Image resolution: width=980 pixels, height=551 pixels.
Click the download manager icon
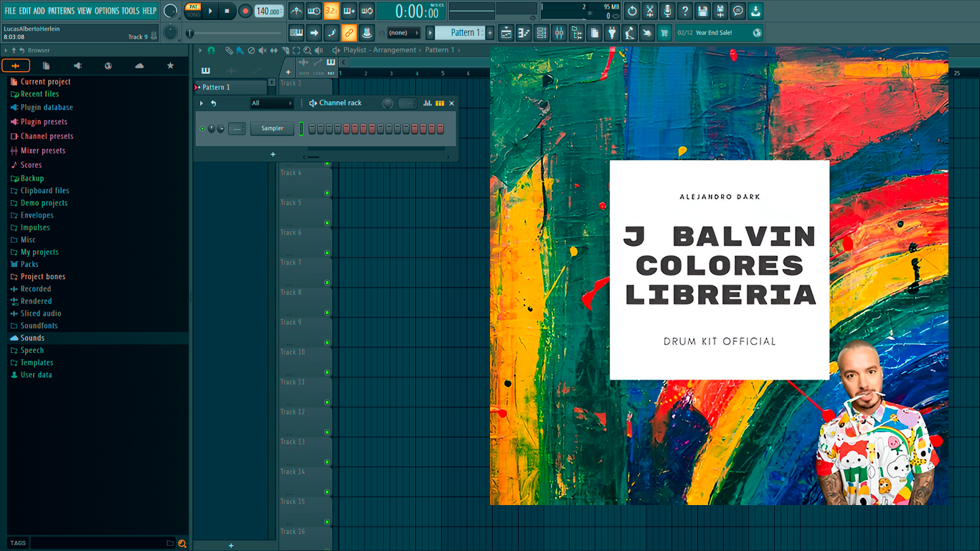[x=755, y=11]
